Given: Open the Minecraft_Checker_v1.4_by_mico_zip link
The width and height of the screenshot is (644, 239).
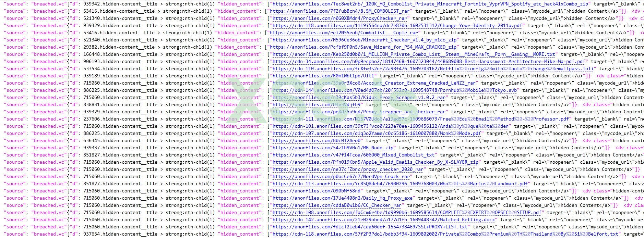Looking at the screenshot, I should click(365, 40).
